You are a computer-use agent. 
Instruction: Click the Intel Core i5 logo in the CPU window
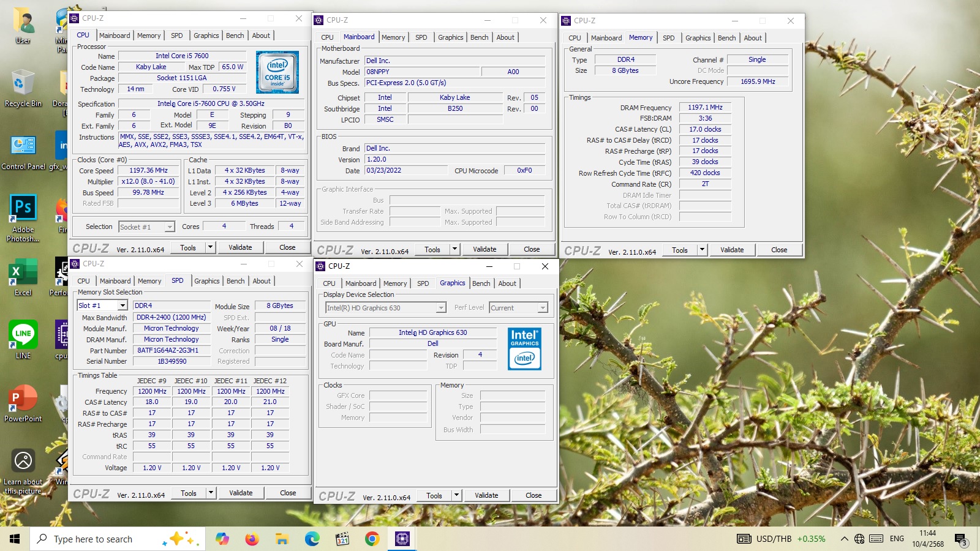click(277, 72)
